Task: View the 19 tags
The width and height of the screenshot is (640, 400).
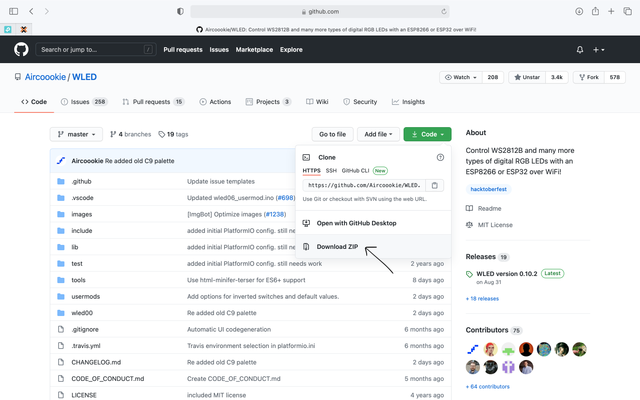Action: point(173,134)
